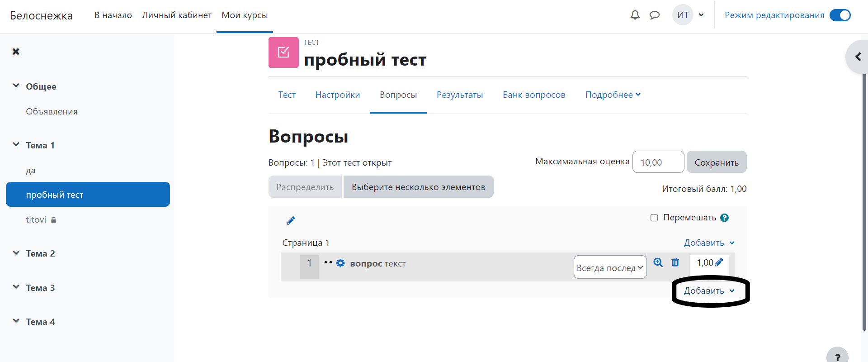This screenshot has width=868, height=362.
Task: Open the right block drawer arrow
Action: click(858, 57)
